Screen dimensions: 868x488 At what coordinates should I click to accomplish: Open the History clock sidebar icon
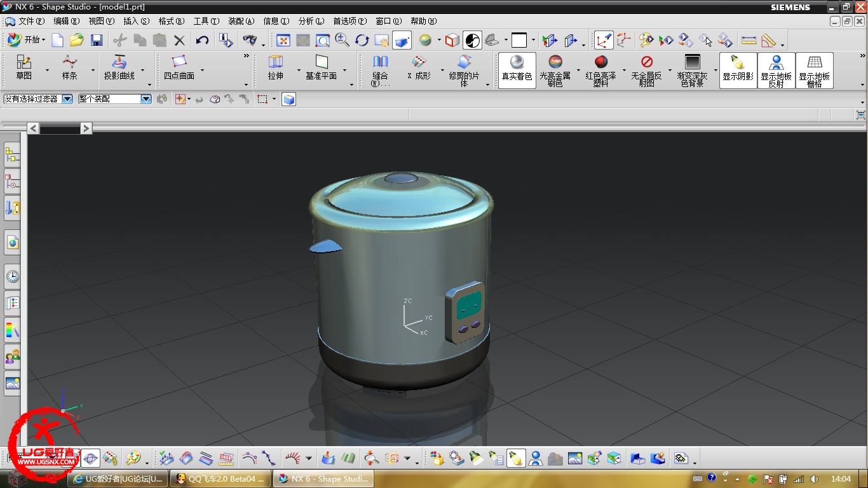(x=12, y=276)
